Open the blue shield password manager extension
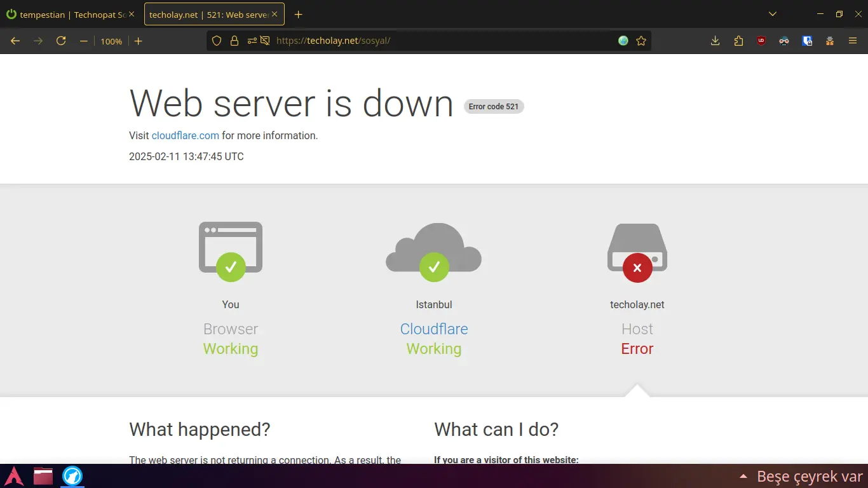The image size is (868, 488). [807, 41]
